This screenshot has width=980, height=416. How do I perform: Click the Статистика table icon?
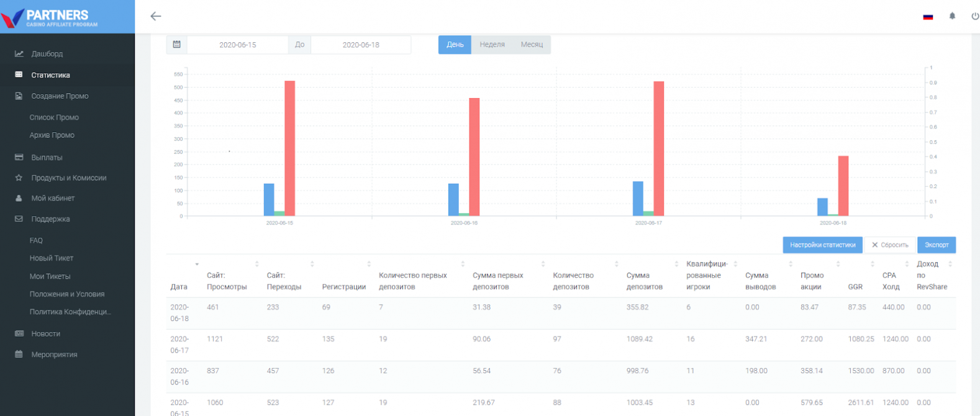click(19, 75)
